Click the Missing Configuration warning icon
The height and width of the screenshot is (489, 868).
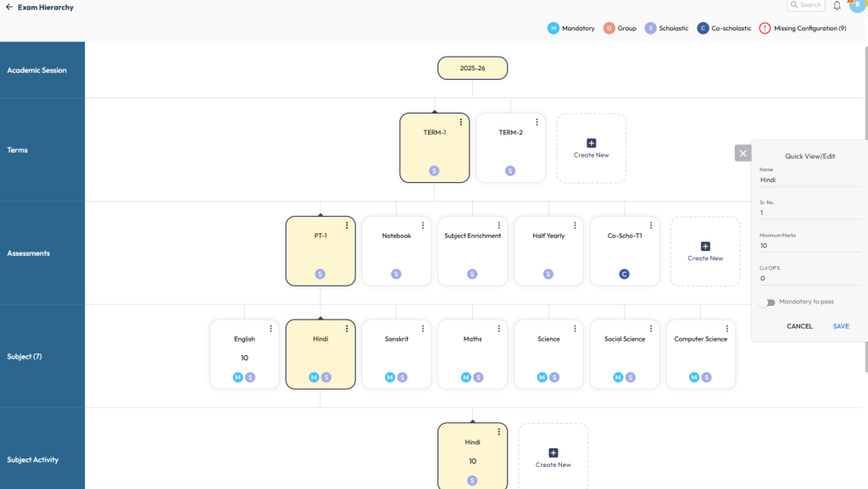[x=765, y=28]
